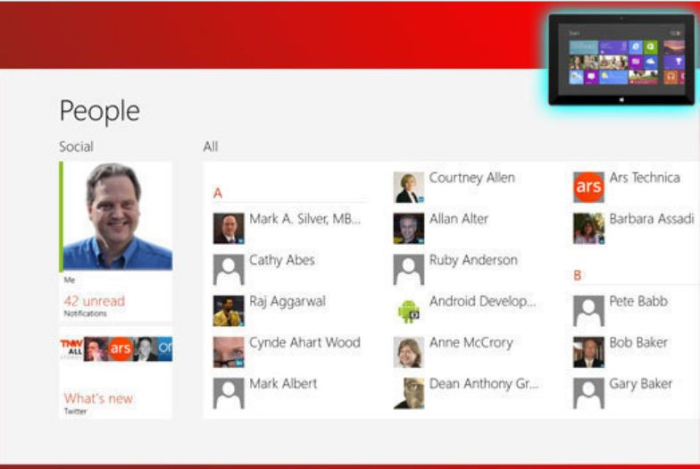This screenshot has height=469, width=700.
Task: Open contact name Barbara Assadi
Action: (x=651, y=219)
